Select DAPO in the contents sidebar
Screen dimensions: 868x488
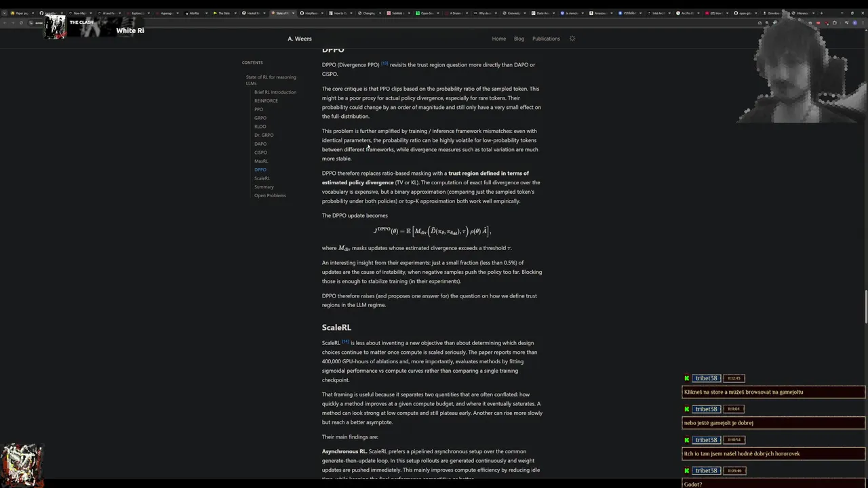(260, 144)
